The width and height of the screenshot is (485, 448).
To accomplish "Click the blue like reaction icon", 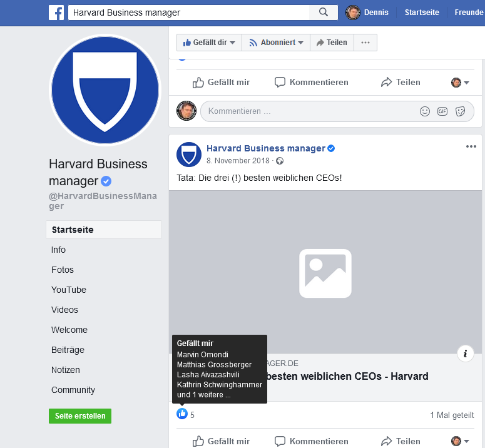I will point(182,414).
